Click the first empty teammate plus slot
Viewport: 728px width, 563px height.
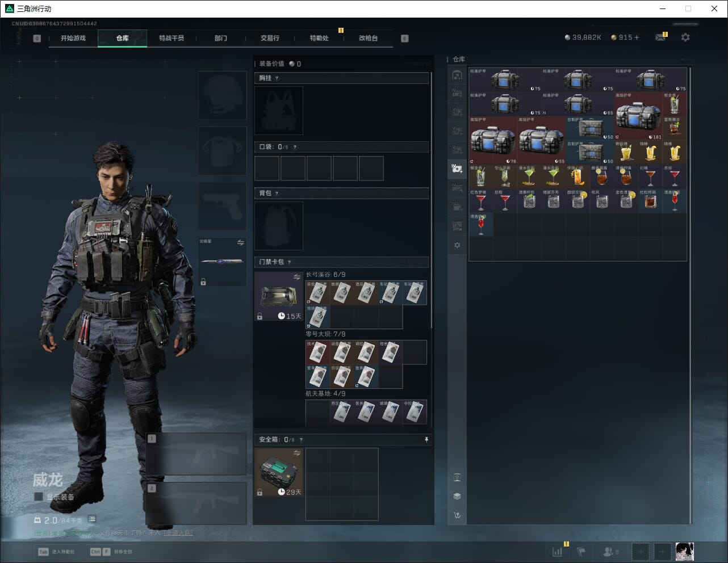(x=640, y=552)
